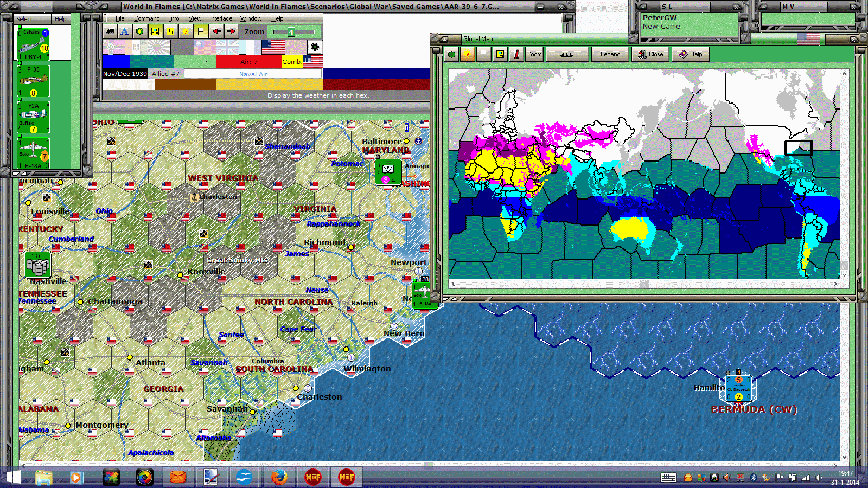Select the F2A Buffalo unit counter
This screenshot has height=488, width=868.
point(34,118)
